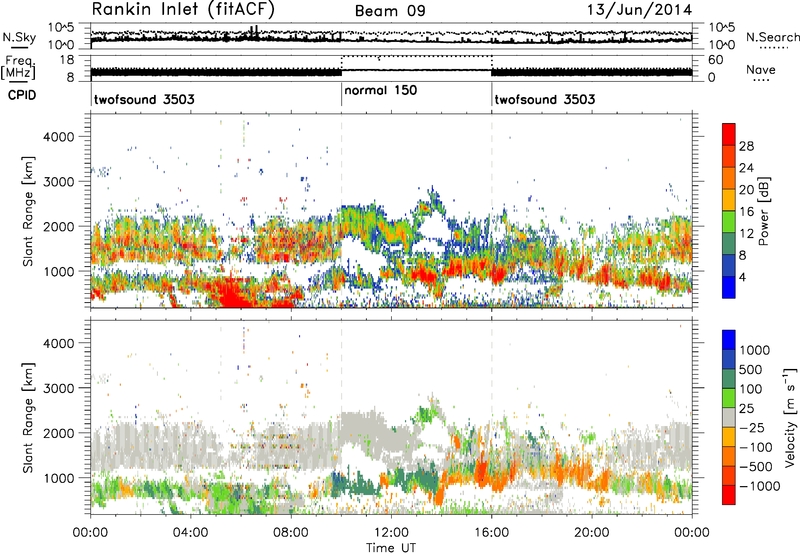Image resolution: width=800 pixels, height=554 pixels.
Task: Click the velocity colorbar value '-1000'
Action: [x=759, y=486]
